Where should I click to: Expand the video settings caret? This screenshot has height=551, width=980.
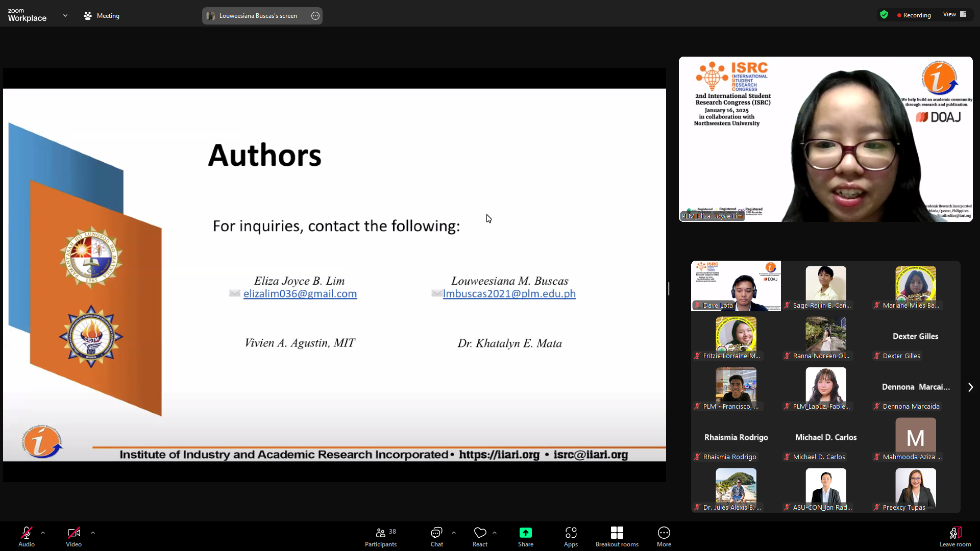point(93,533)
